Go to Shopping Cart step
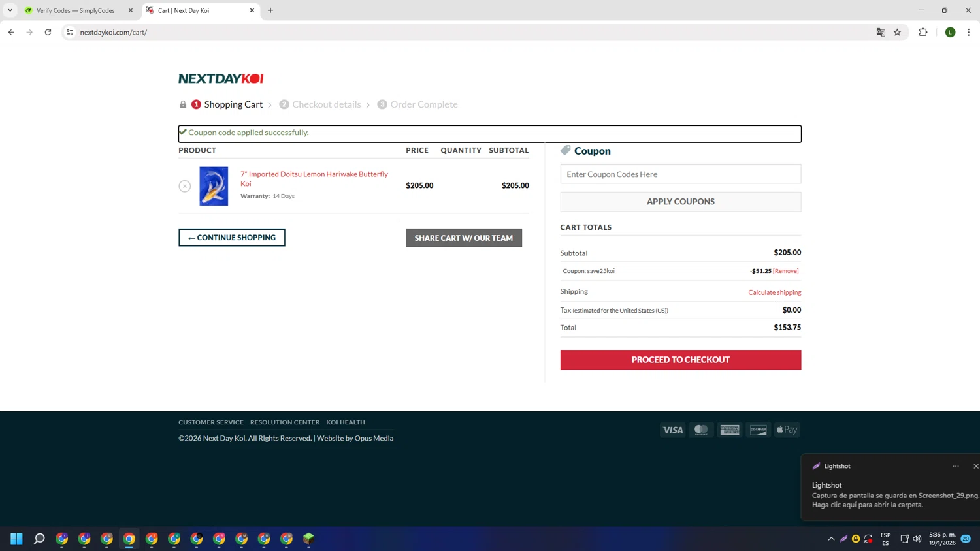This screenshot has height=551, width=980. (x=227, y=104)
